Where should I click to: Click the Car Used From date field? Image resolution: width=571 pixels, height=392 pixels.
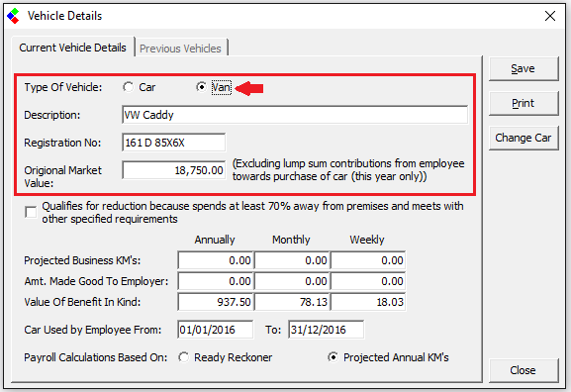coord(215,330)
